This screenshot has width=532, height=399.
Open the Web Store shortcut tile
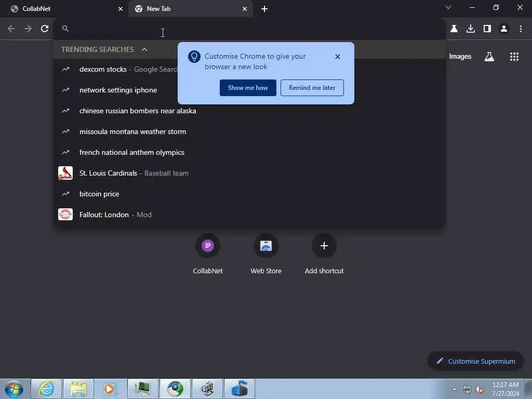coord(266,254)
